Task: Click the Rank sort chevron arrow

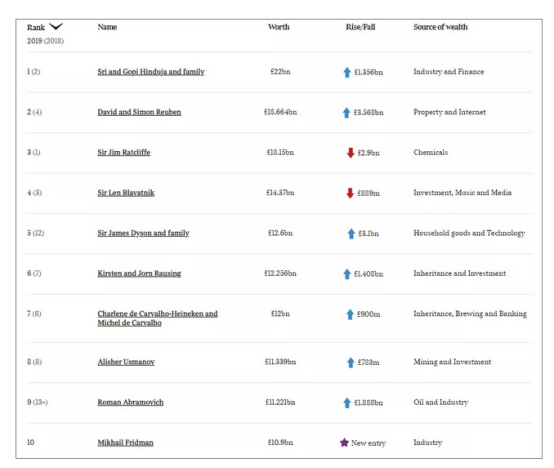Action: coord(55,26)
